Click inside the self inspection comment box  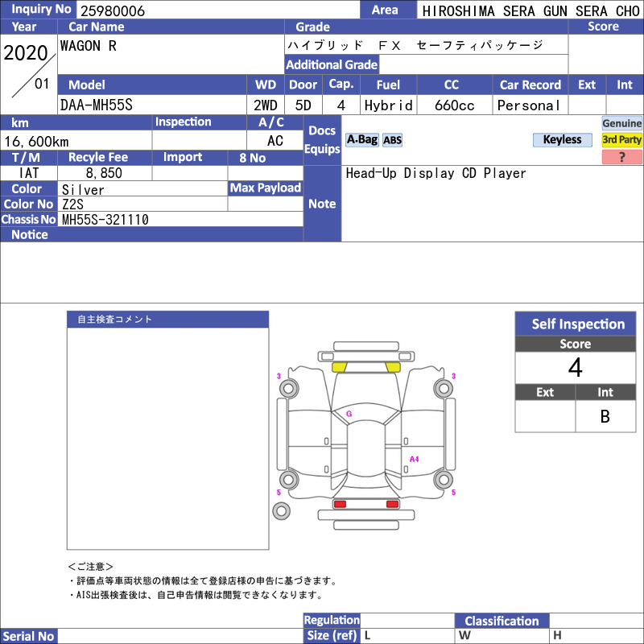coord(168,438)
